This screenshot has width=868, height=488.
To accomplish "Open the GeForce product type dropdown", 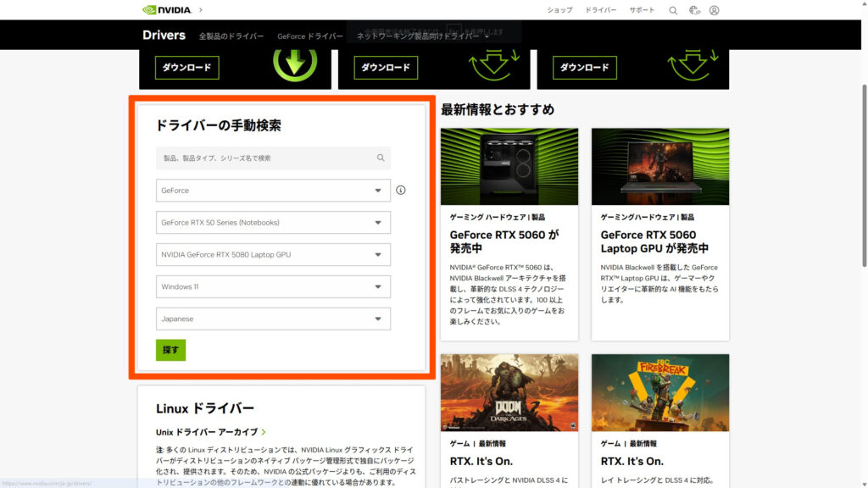I will pyautogui.click(x=273, y=191).
